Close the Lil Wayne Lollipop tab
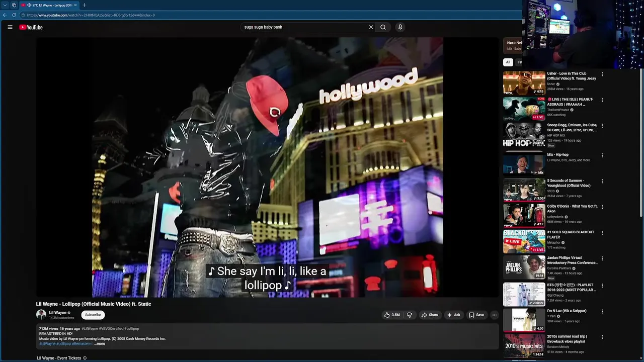Viewport: 644px width, 362px height. click(x=75, y=5)
